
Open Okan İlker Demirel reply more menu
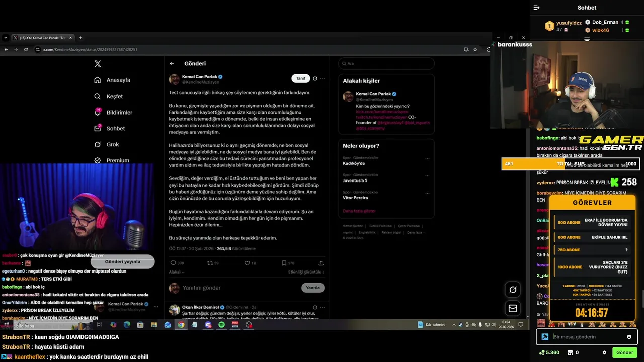point(323,307)
